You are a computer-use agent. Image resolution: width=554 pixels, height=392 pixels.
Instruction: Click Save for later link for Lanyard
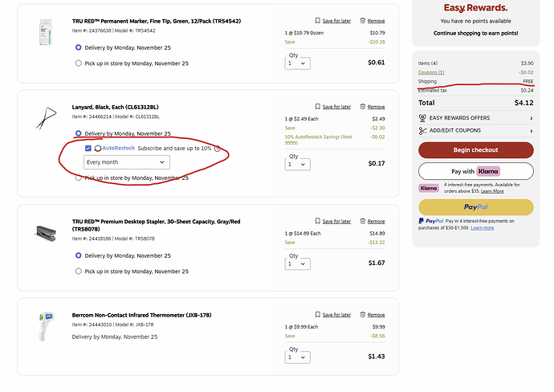tap(336, 107)
